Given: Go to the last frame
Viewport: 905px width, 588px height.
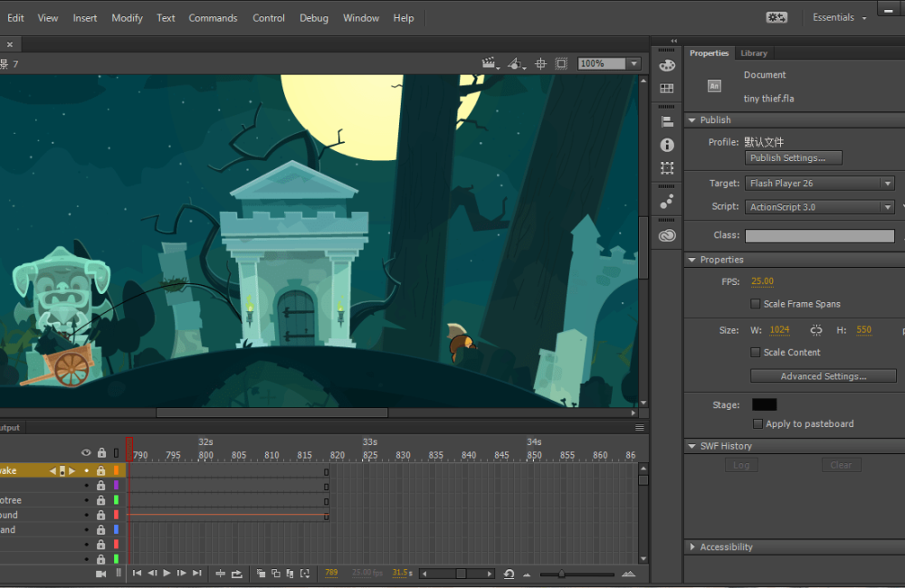Looking at the screenshot, I should click(196, 573).
